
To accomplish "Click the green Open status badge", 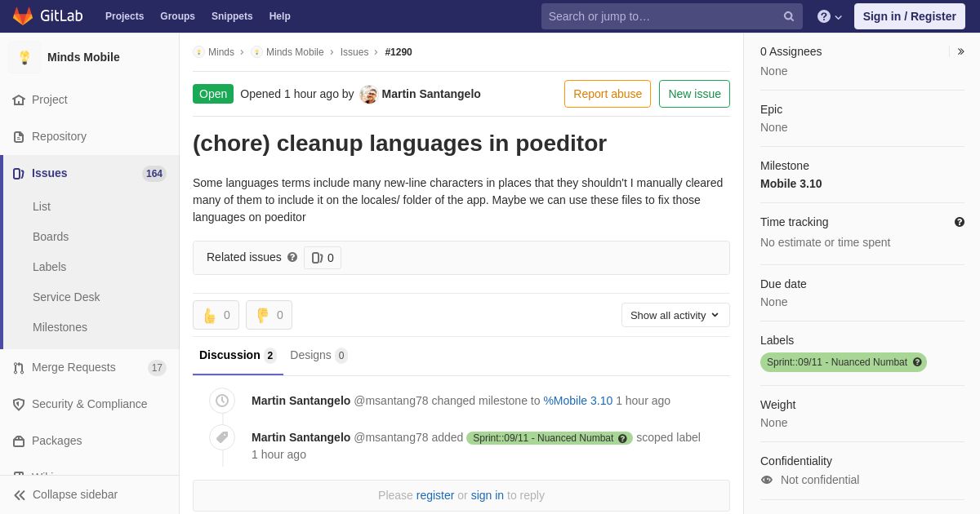I will coord(213,94).
